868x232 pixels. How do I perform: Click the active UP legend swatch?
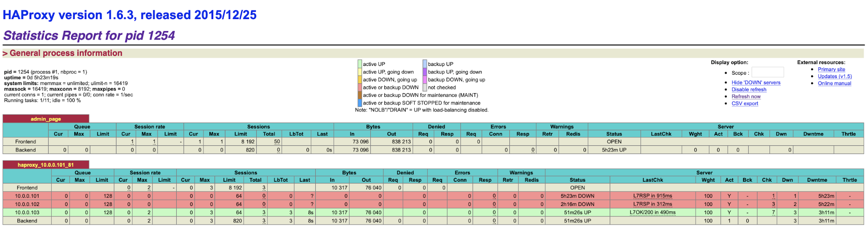[360, 64]
